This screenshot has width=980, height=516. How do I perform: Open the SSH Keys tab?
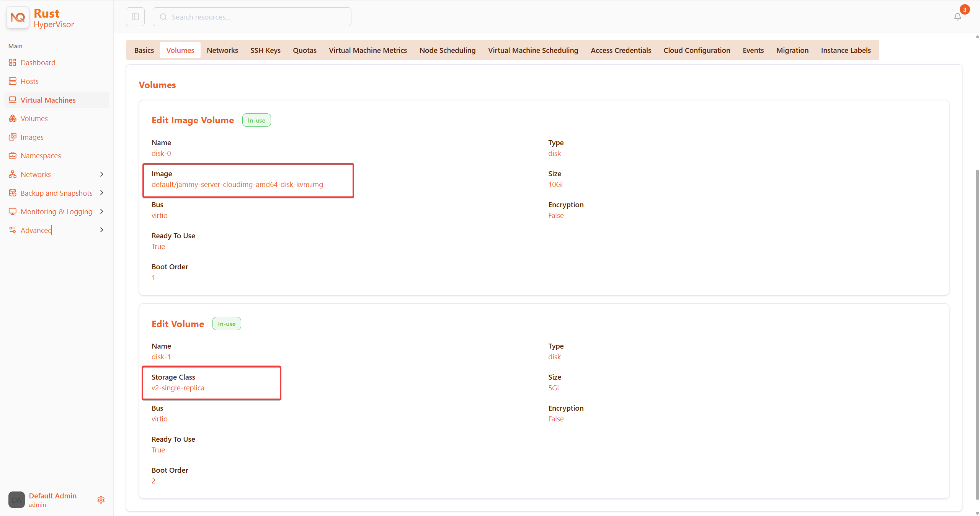coord(265,50)
